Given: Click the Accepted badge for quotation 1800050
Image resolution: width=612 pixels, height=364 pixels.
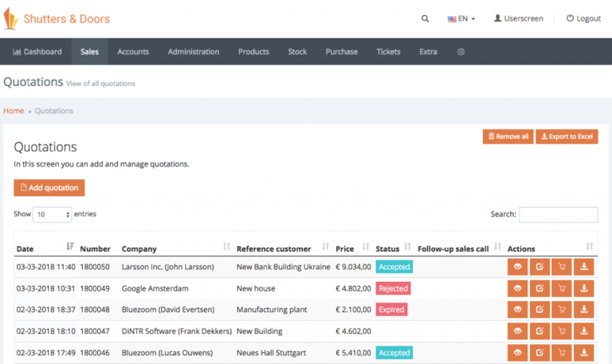Looking at the screenshot, I should point(394,267).
